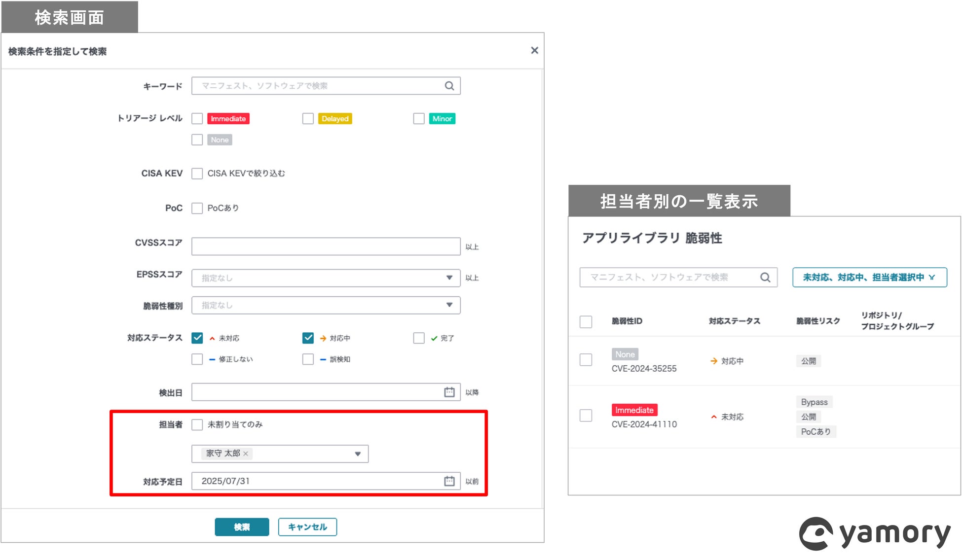Open the 対応予定日 calendar icon
This screenshot has height=560, width=962.
[x=449, y=481]
